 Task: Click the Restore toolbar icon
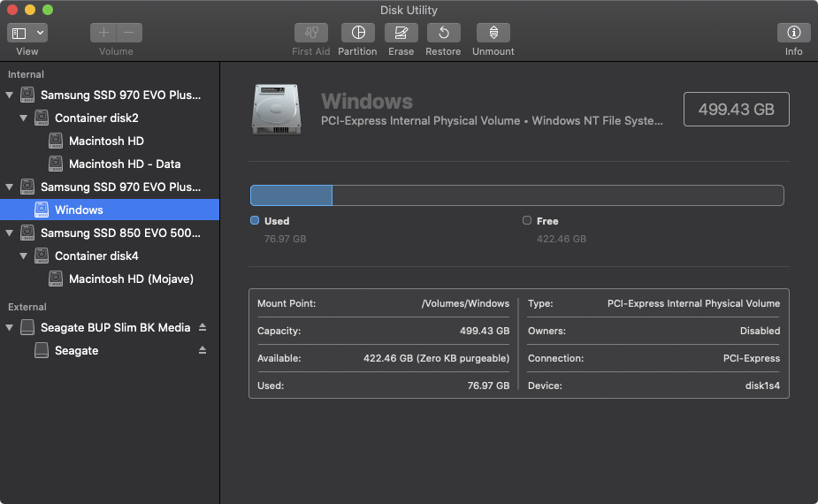[443, 33]
